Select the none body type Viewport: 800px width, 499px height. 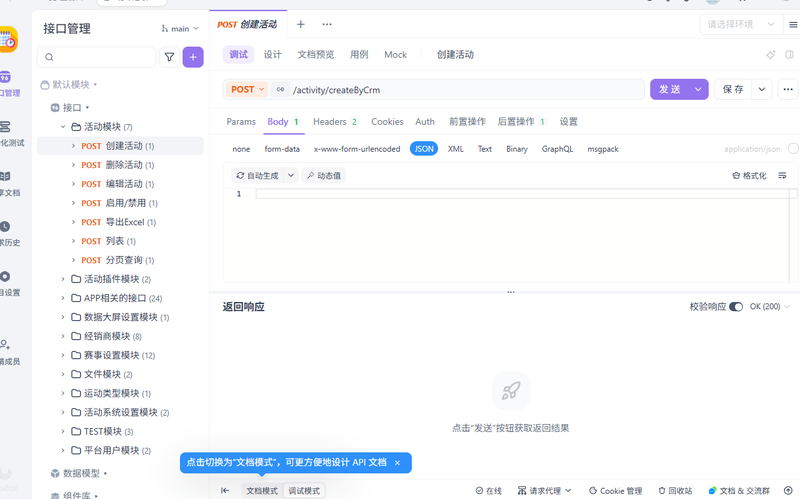click(x=241, y=149)
